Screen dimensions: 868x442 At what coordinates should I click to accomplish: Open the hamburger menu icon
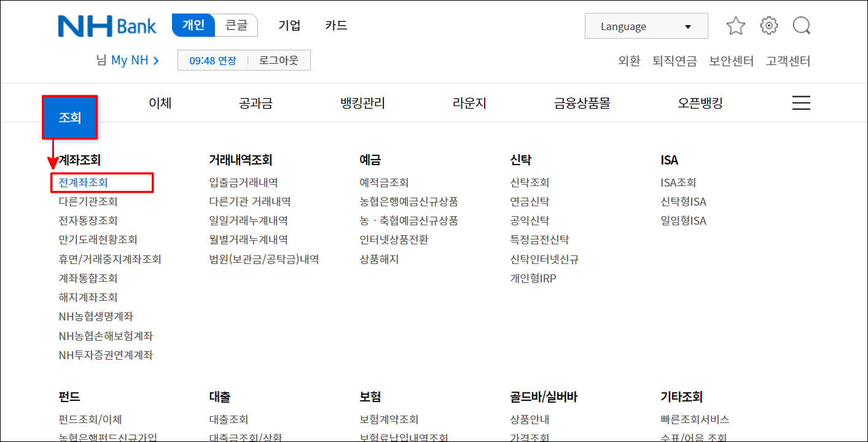pos(801,103)
